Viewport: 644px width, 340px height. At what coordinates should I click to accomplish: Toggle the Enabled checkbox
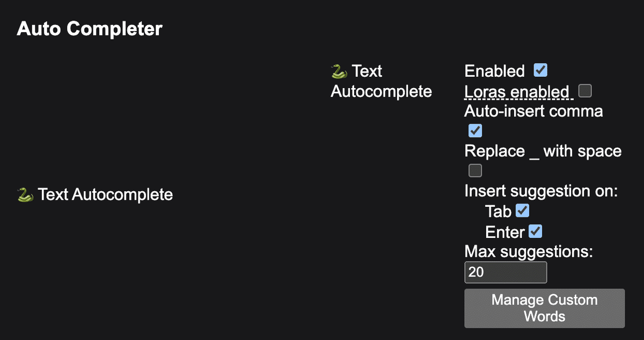pyautogui.click(x=540, y=70)
